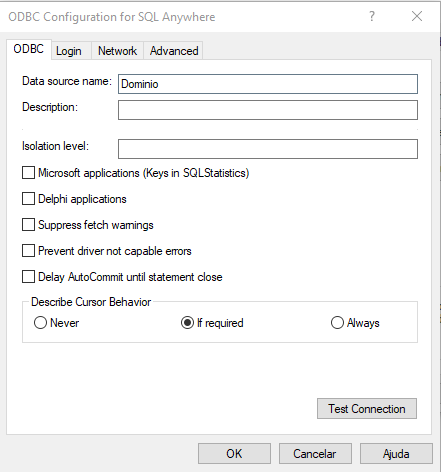Click the Test Connection button
441x472 pixels.
tap(367, 409)
